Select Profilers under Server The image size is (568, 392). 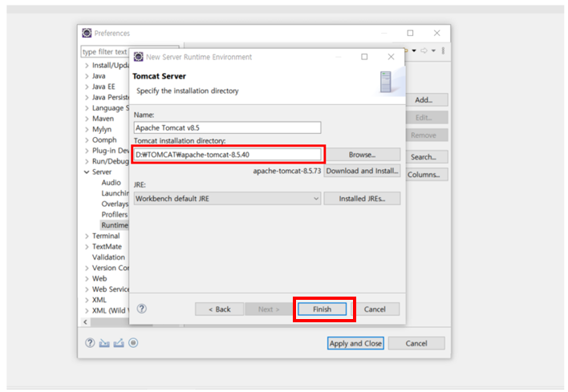(x=115, y=214)
